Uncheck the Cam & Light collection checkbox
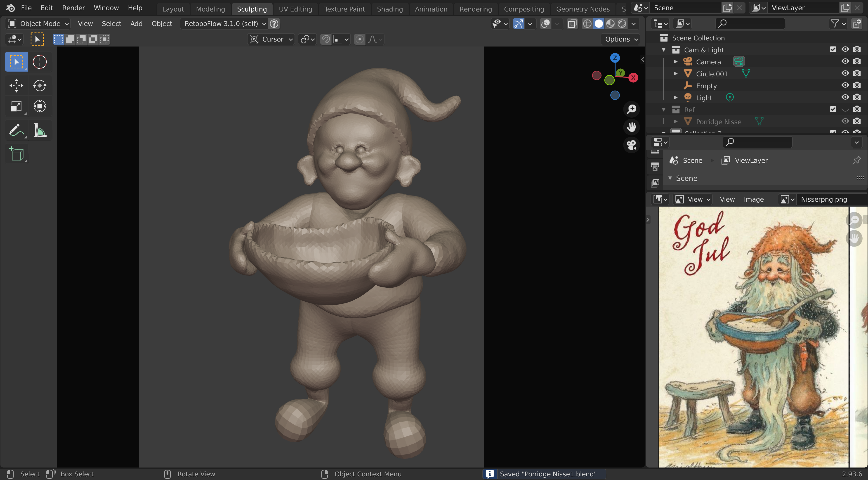The height and width of the screenshot is (480, 868). click(833, 50)
